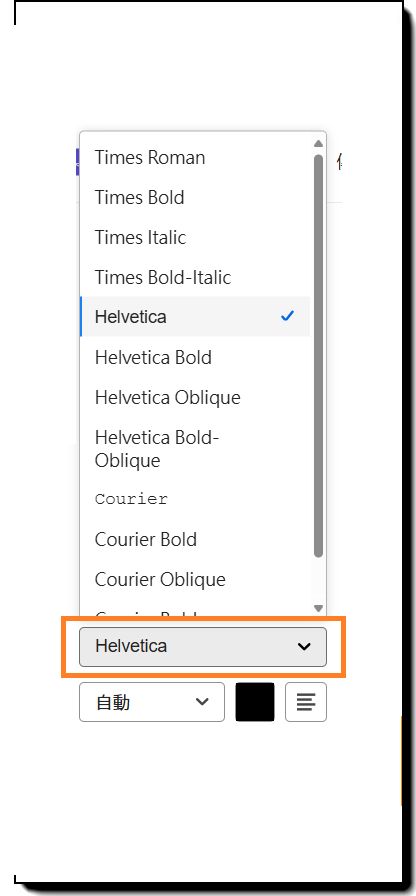Pick Helvetica Bold-Oblique font

(195, 449)
